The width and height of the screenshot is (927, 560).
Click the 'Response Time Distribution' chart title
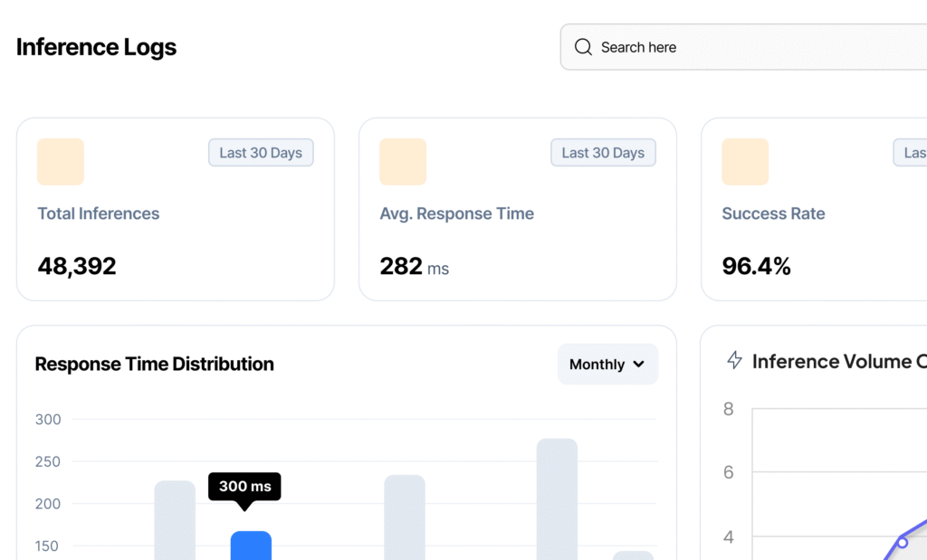pos(154,364)
